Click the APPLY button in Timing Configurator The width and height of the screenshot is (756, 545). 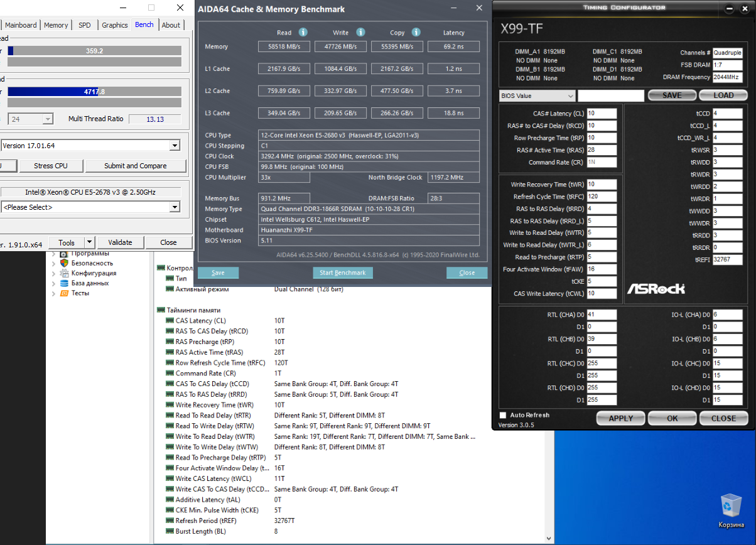[x=620, y=418]
